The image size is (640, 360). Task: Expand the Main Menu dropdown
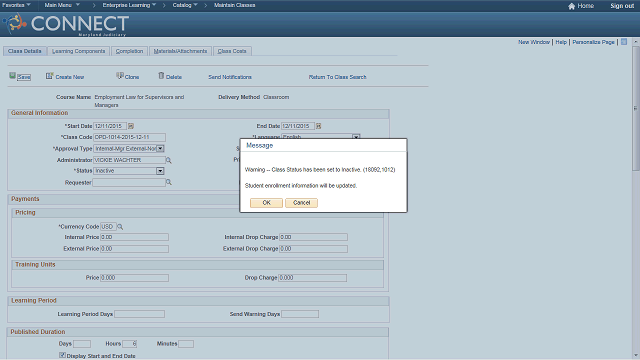(x=62, y=5)
